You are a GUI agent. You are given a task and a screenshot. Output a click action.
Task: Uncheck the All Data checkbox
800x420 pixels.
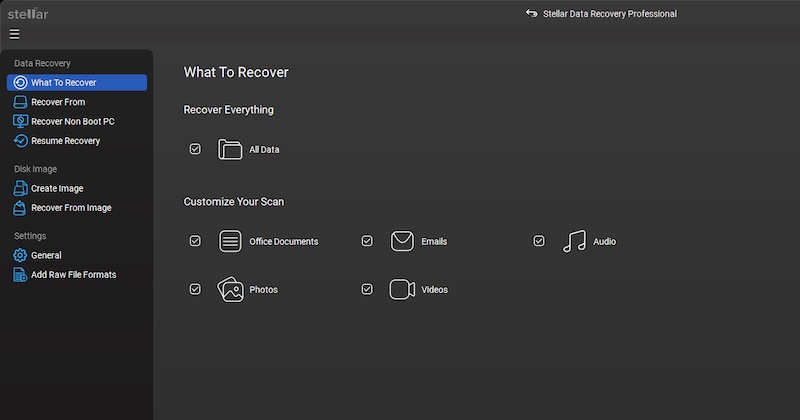click(x=195, y=149)
